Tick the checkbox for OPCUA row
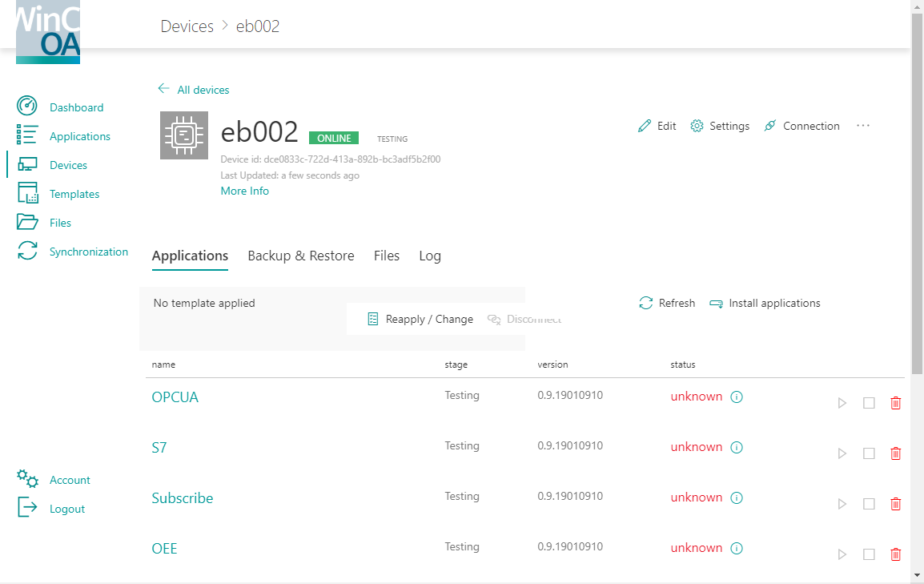This screenshot has height=584, width=924. 869,403
